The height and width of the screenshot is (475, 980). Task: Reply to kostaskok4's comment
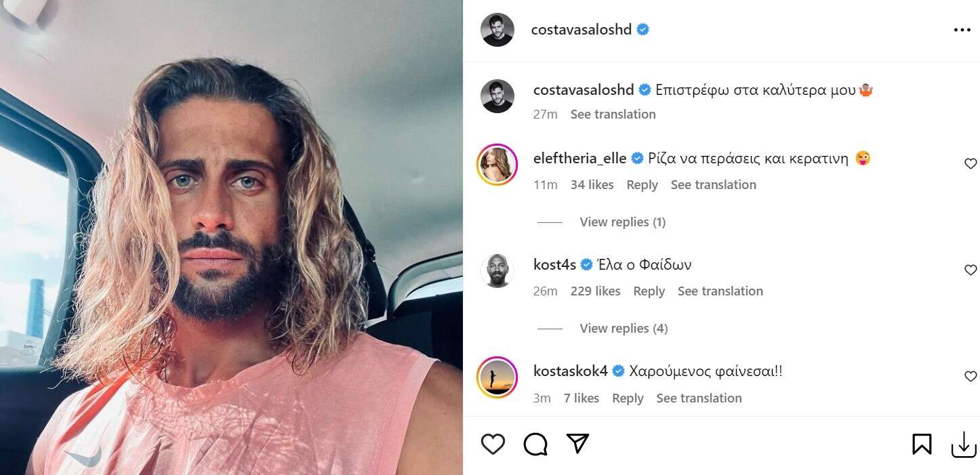[x=628, y=398]
